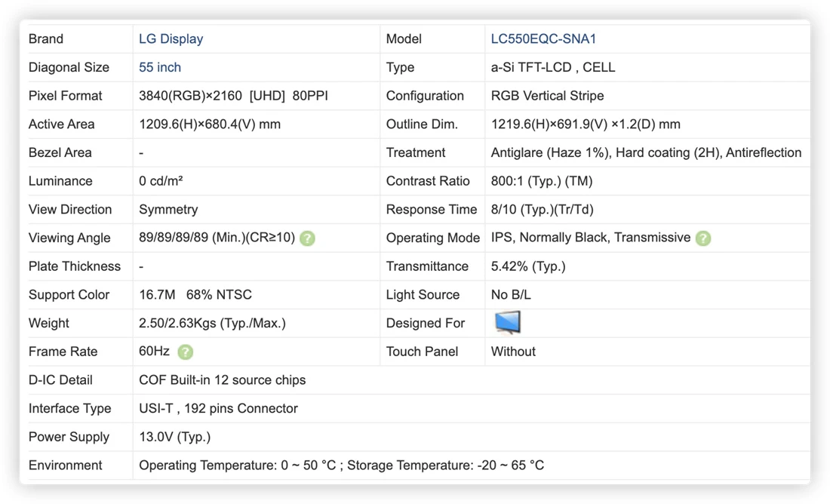830x504 pixels.
Task: Open the LG Display brand link
Action: click(171, 38)
